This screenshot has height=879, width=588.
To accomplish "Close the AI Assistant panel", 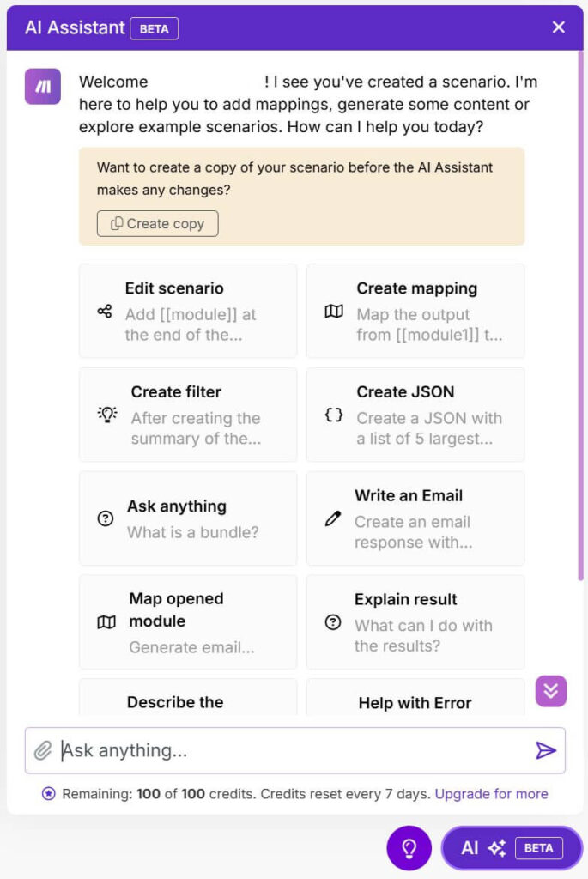I will click(559, 27).
